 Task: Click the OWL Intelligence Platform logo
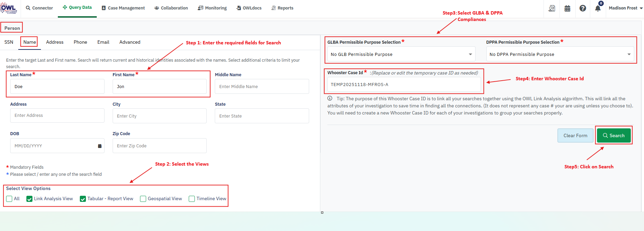pos(9,8)
